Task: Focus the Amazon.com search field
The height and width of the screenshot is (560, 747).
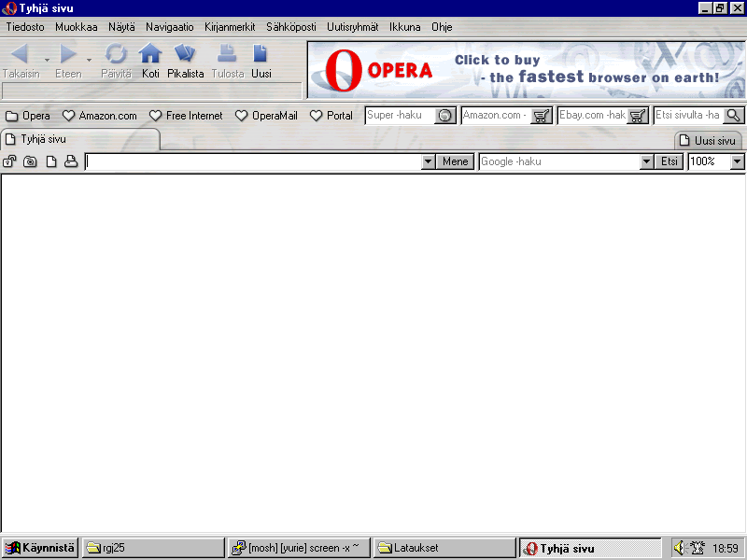Action: coord(496,115)
